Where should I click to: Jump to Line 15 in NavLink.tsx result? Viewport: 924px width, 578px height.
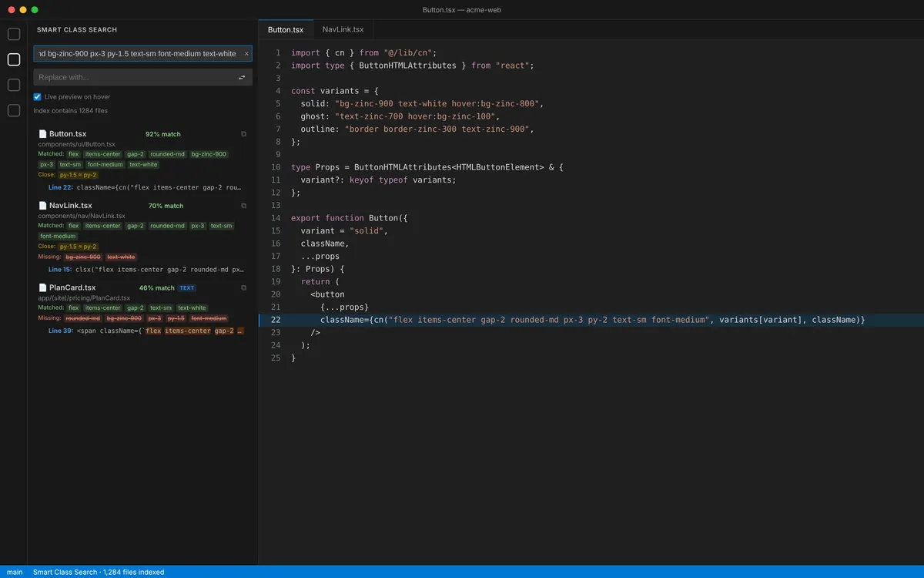coord(146,270)
